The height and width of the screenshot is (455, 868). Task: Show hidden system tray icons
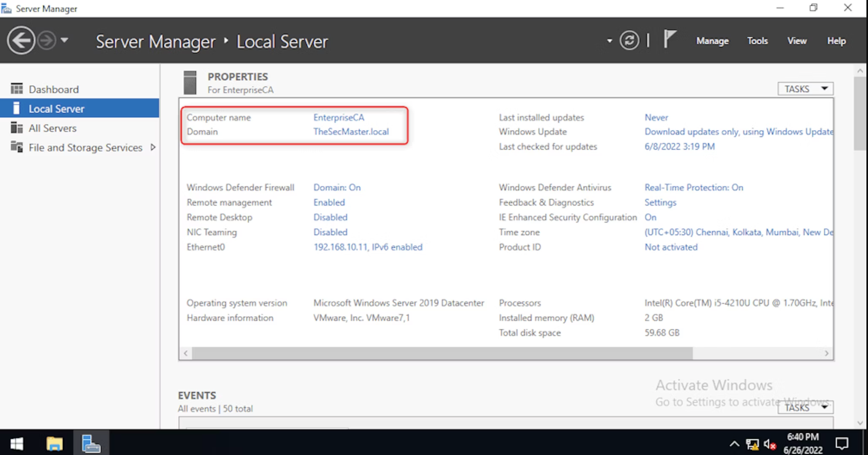tap(734, 444)
